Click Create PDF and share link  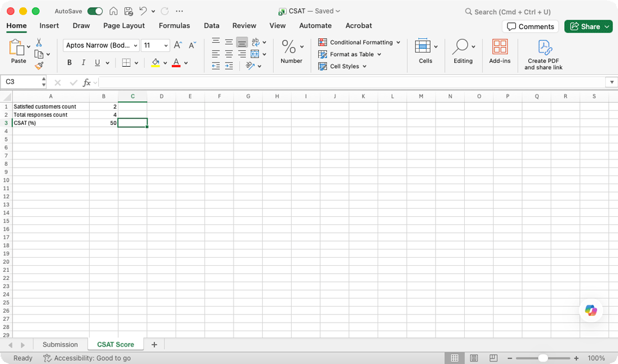click(544, 54)
